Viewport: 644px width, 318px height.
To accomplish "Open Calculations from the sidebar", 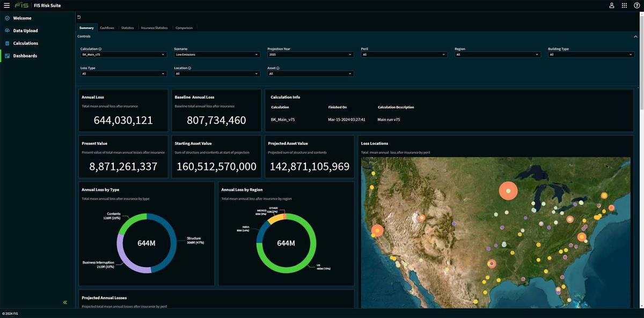I will pos(25,43).
